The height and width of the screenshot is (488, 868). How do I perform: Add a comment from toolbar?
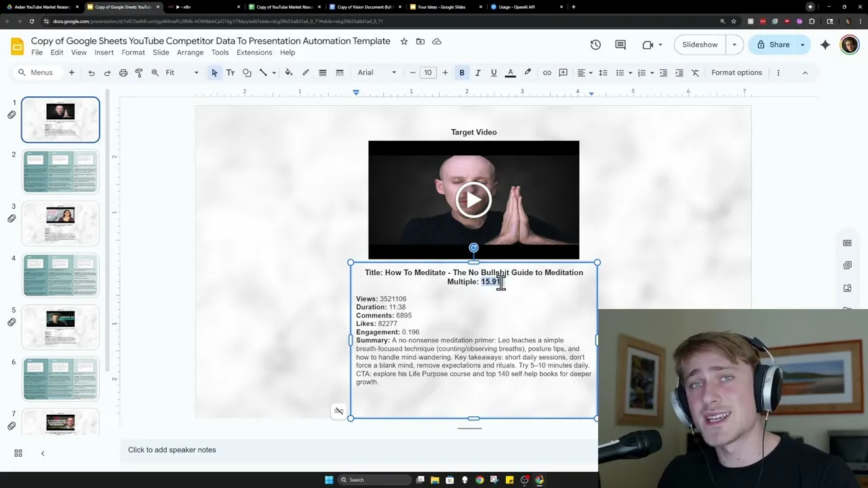pos(563,73)
